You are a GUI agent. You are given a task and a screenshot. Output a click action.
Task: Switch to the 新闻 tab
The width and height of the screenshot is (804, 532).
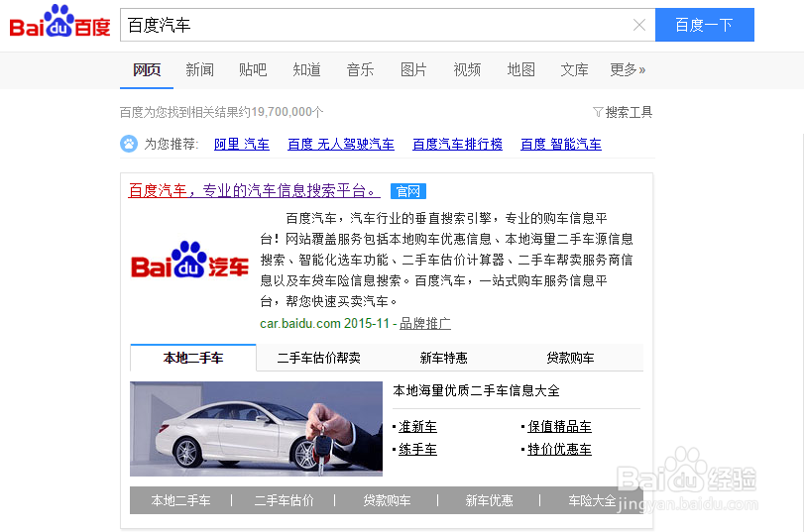(199, 69)
